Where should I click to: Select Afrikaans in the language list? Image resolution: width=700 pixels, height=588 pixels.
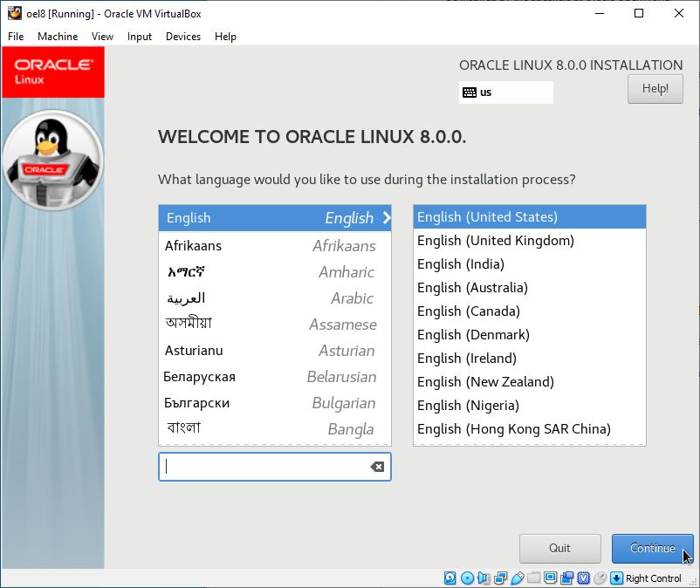pos(275,246)
